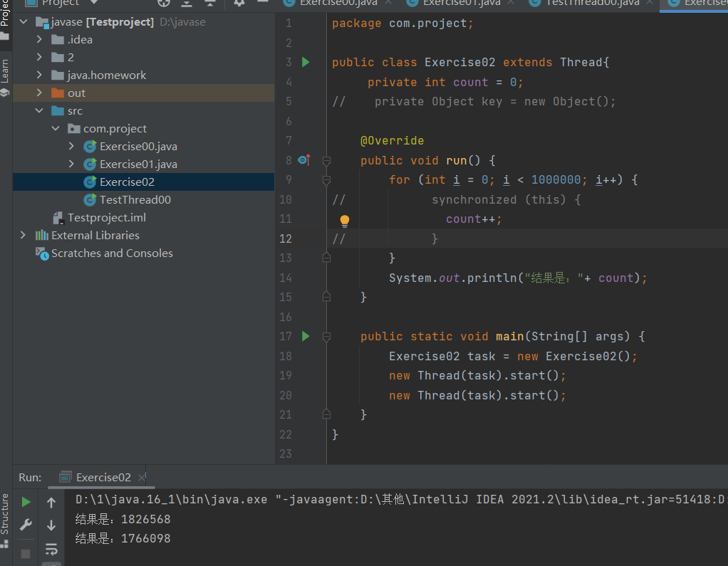Run the Exercise02 class from the line 3 gutter

(306, 62)
